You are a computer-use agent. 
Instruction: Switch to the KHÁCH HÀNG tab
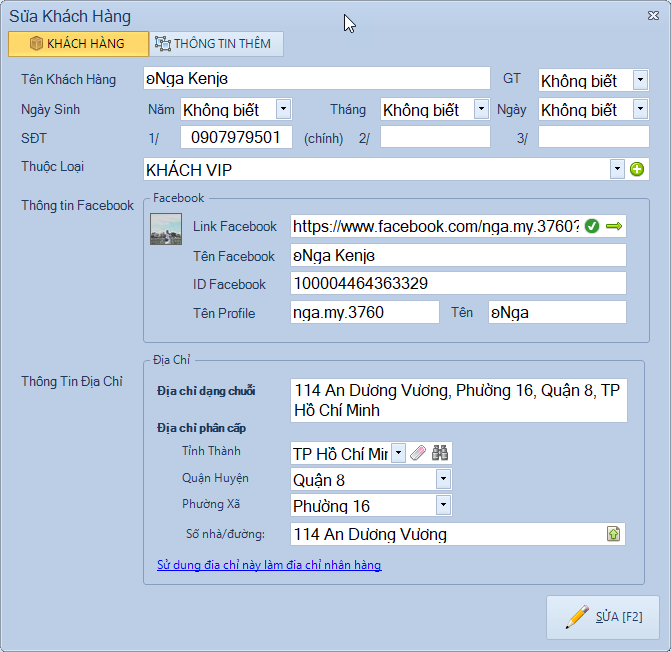tap(78, 44)
